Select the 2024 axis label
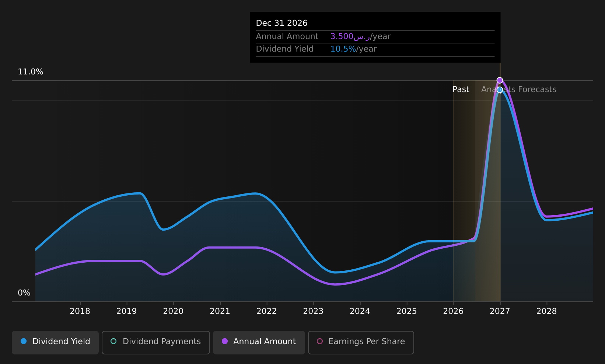Image resolution: width=605 pixels, height=364 pixels. click(360, 311)
